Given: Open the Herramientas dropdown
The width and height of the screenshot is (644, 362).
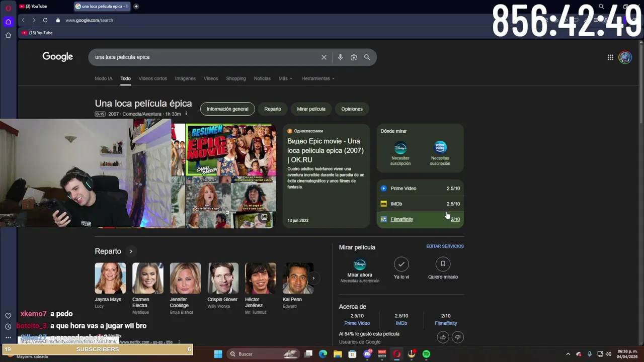Looking at the screenshot, I should click(x=318, y=78).
